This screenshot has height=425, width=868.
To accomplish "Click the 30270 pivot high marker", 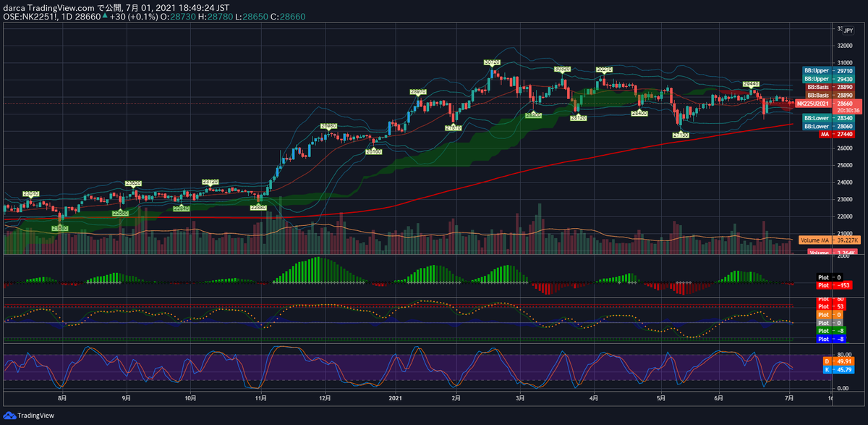I will pyautogui.click(x=604, y=70).
